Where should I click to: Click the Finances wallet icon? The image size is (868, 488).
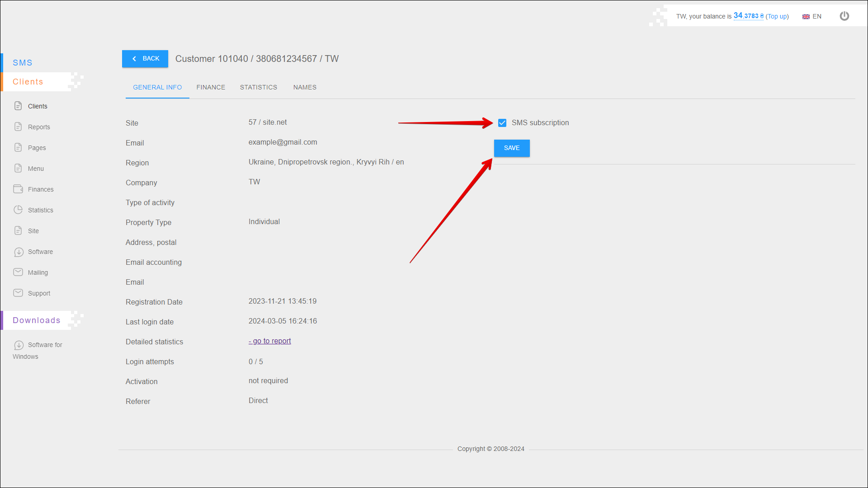[18, 189]
